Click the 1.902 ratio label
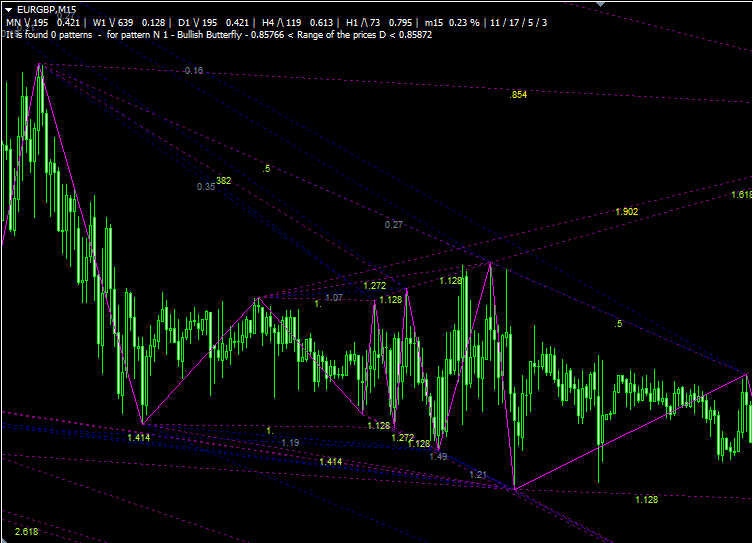The image size is (753, 543). (x=627, y=212)
